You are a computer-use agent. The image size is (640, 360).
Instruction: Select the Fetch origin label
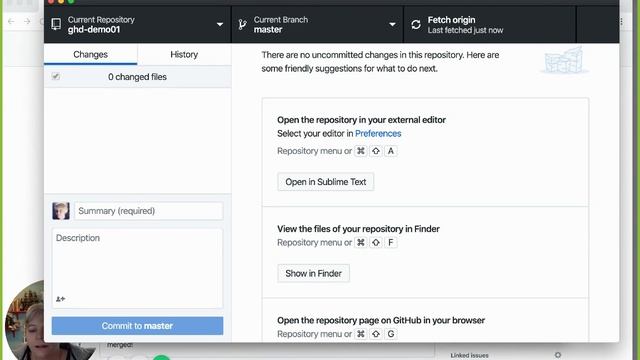tap(451, 20)
